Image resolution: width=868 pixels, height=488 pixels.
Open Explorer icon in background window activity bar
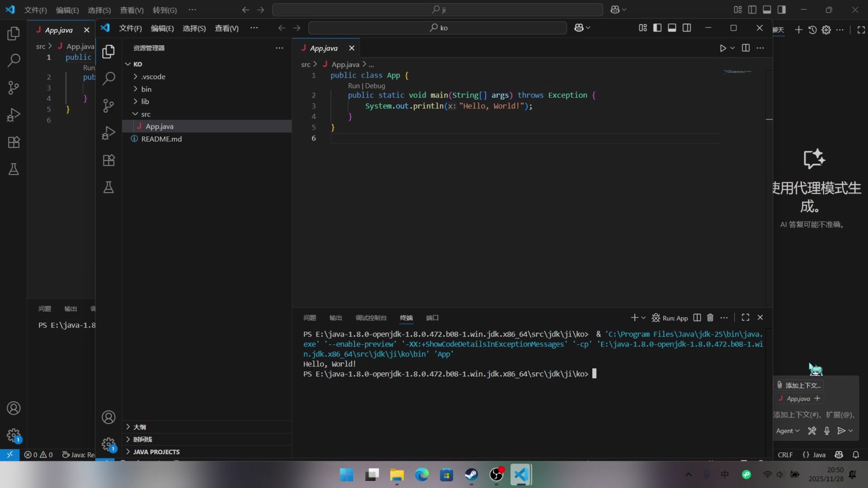pos(14,33)
